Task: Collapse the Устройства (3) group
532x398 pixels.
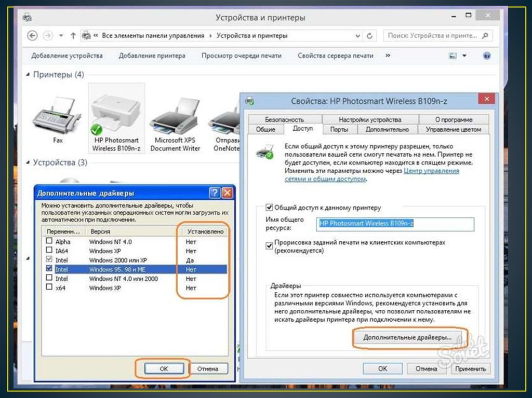Action: pyautogui.click(x=28, y=162)
